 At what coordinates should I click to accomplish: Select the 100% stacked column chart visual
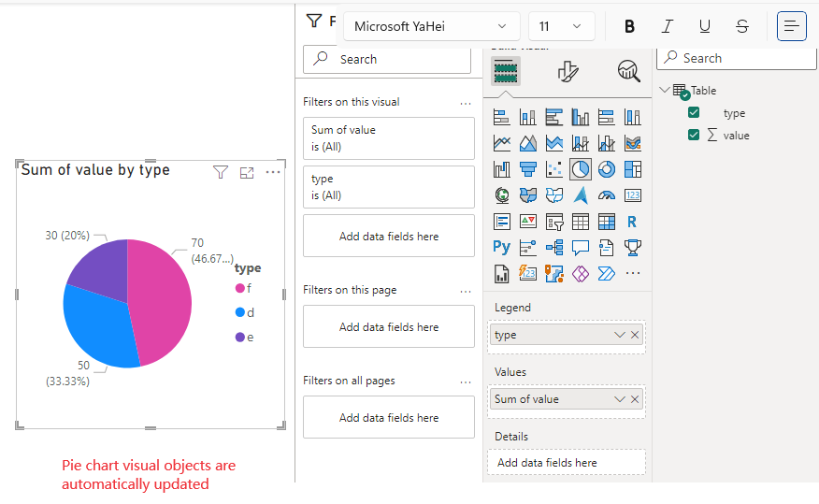632,117
